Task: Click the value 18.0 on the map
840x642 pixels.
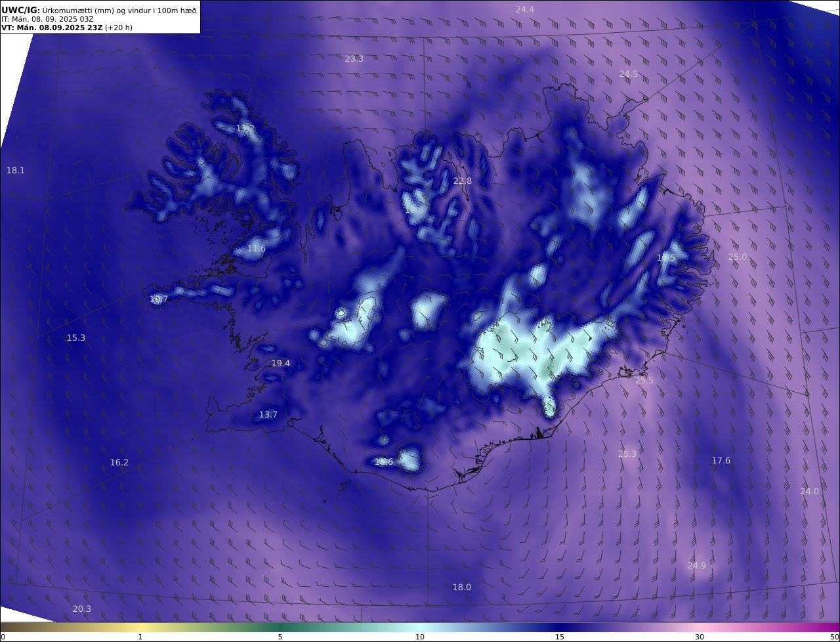Action: pyautogui.click(x=461, y=587)
